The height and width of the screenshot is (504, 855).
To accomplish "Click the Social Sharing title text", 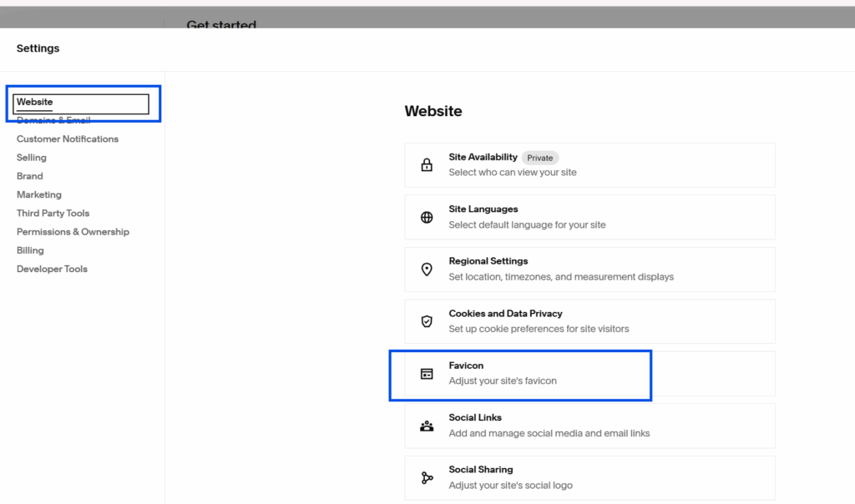I will coord(481,470).
